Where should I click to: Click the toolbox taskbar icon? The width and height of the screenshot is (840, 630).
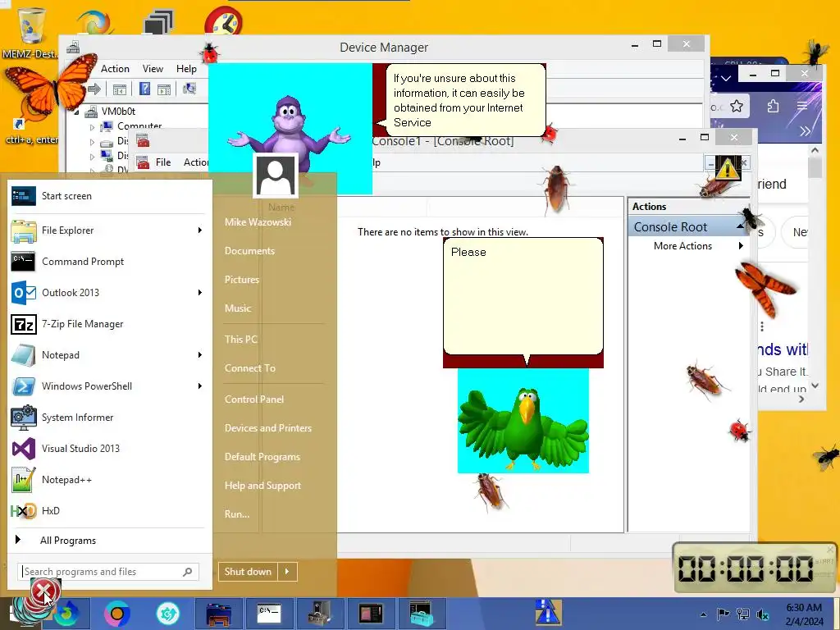[422, 614]
